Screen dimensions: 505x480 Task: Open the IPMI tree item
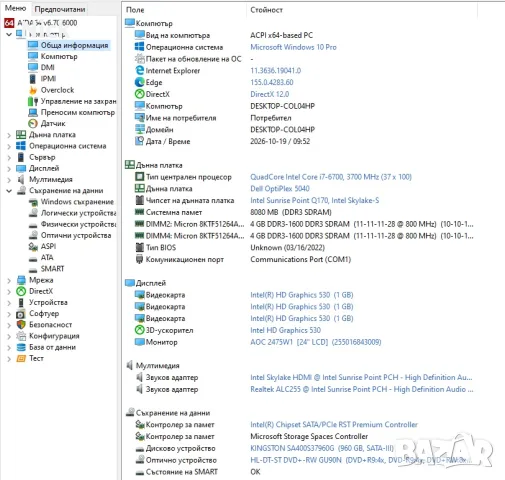48,79
